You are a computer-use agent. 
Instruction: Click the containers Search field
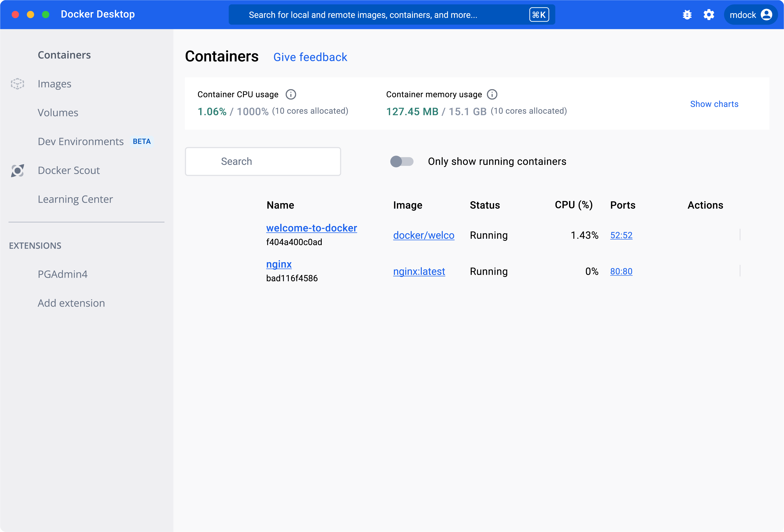click(263, 161)
